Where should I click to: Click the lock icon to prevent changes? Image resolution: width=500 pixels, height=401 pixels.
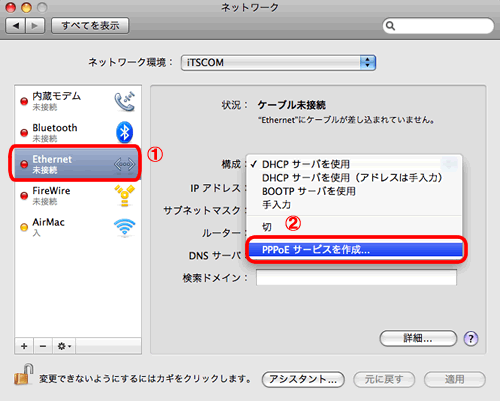(24, 374)
